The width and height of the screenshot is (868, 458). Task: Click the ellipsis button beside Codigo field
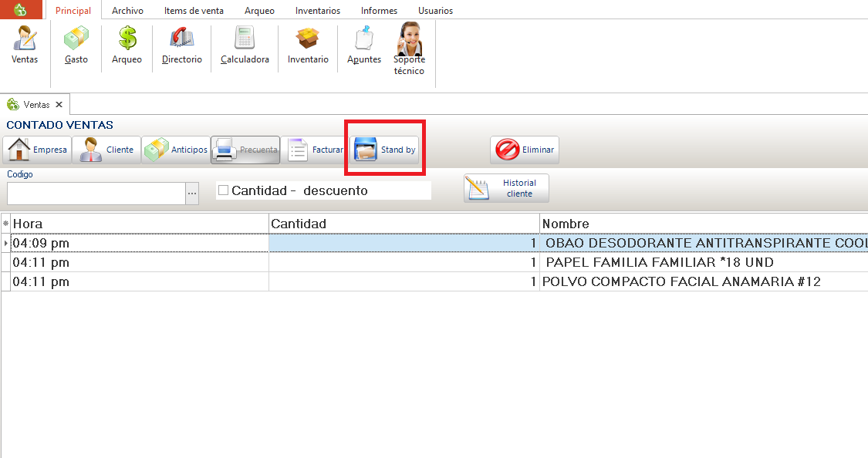pos(192,194)
